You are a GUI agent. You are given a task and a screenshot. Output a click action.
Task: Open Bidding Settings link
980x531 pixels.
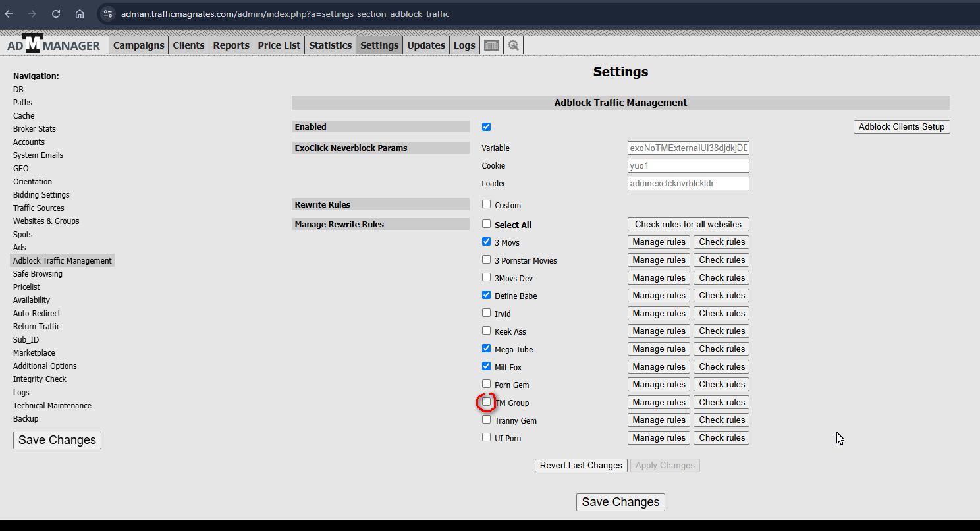point(41,194)
